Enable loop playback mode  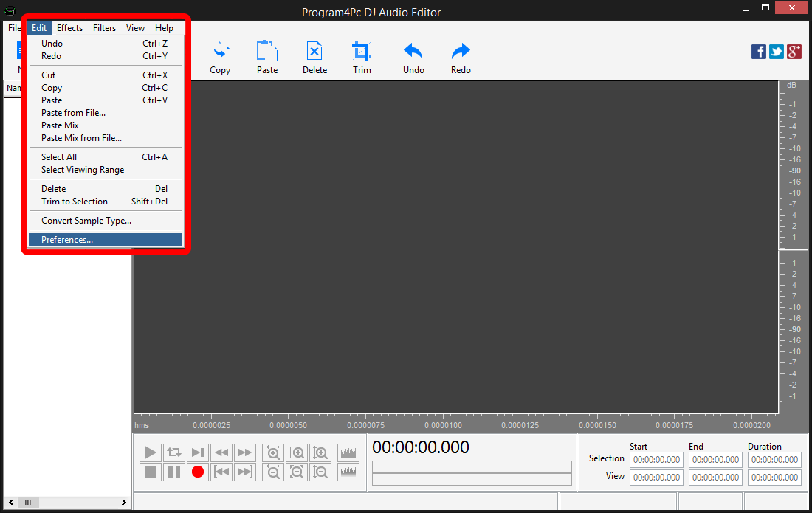(x=174, y=452)
